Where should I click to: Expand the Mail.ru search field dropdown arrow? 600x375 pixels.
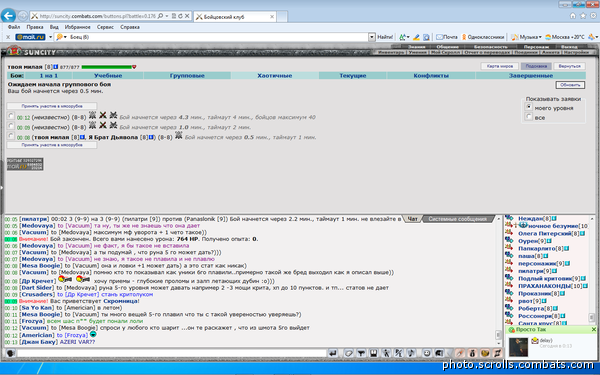[372, 37]
